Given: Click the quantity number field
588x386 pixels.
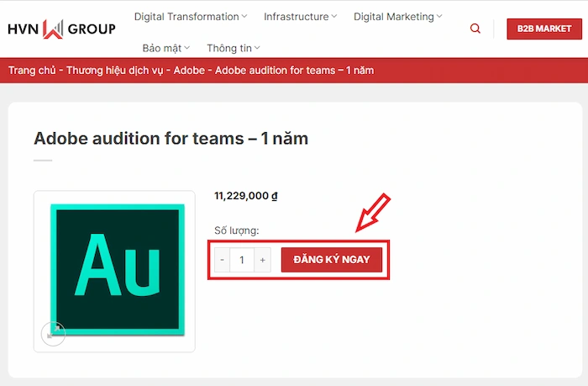Looking at the screenshot, I should [242, 261].
